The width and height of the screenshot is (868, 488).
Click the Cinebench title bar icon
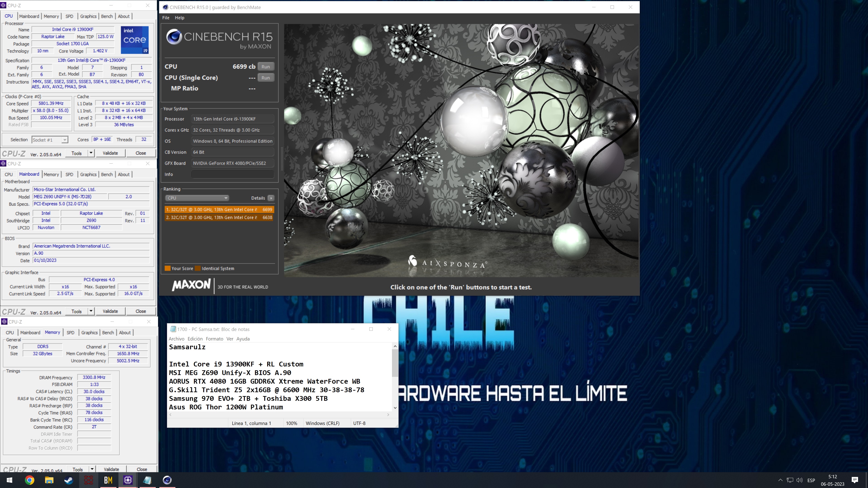165,7
